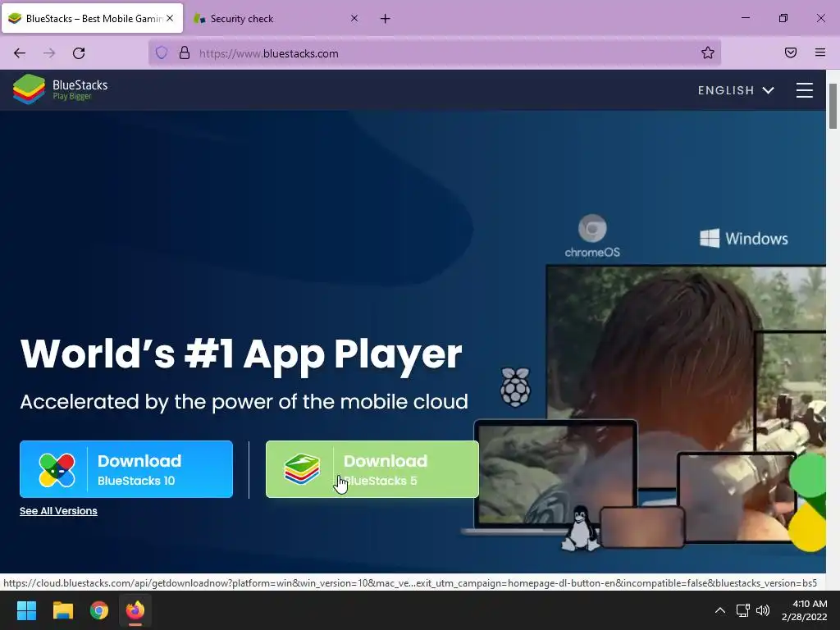Click the Download BlueStacks 5 button

372,469
